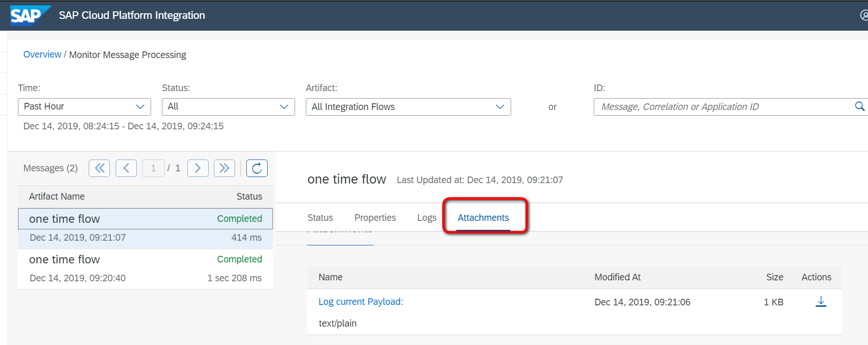Viewport: 868px width, 345px height.
Task: Refresh the messages list
Action: [x=257, y=168]
